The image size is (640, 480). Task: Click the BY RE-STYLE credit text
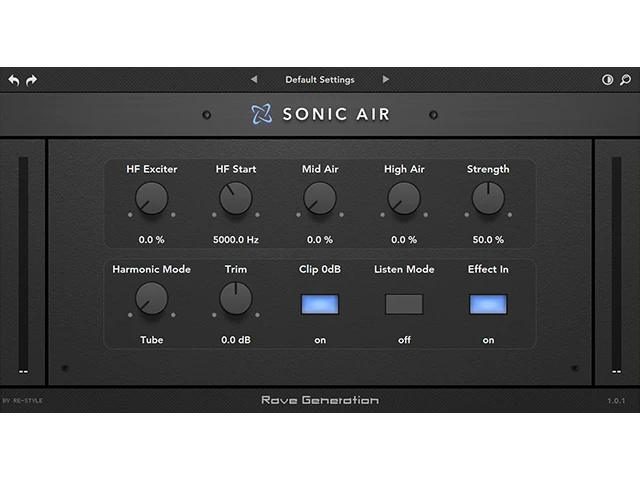point(22,401)
